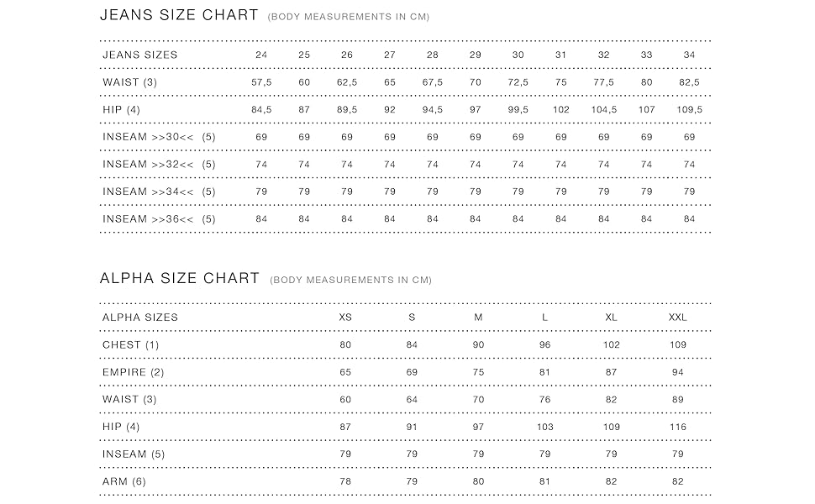The image size is (815, 504).
Task: Select jeans size 34 column header
Action: [x=689, y=55]
